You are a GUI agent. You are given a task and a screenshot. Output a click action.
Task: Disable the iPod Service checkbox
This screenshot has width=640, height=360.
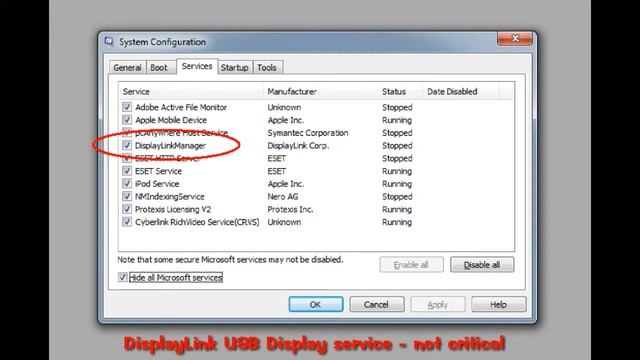(127, 183)
